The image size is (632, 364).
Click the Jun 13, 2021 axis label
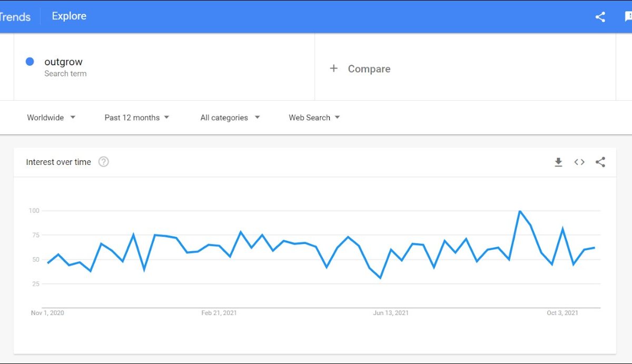pos(391,313)
